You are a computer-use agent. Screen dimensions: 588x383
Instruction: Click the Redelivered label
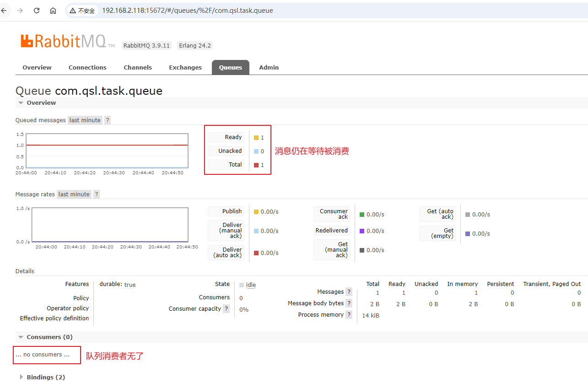pos(332,231)
